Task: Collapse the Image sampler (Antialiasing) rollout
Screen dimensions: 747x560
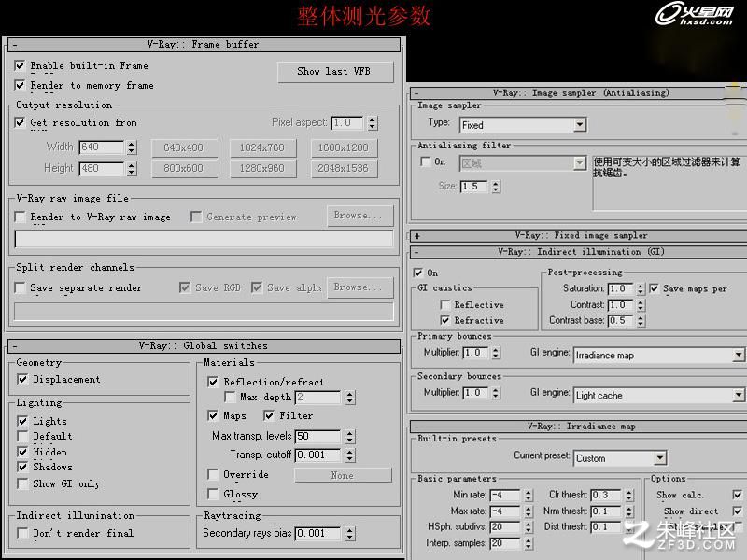Action: [578, 93]
